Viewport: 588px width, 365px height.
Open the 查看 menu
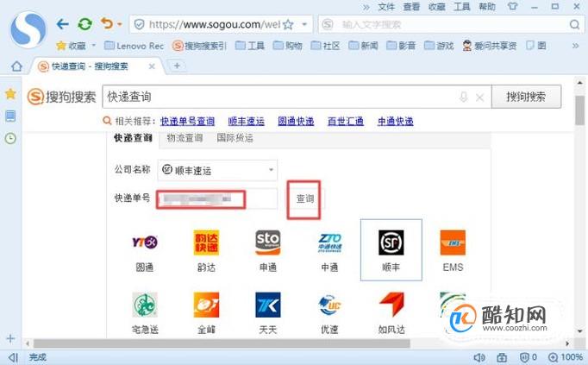[411, 7]
